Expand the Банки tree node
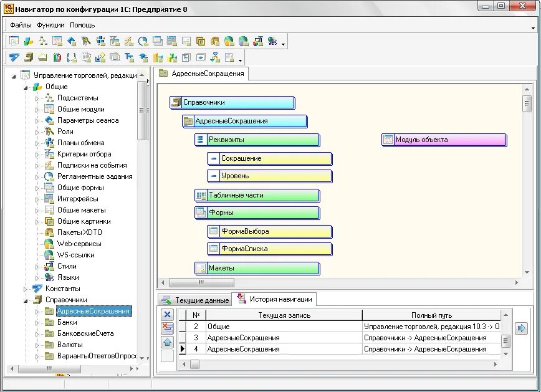 pyautogui.click(x=37, y=323)
